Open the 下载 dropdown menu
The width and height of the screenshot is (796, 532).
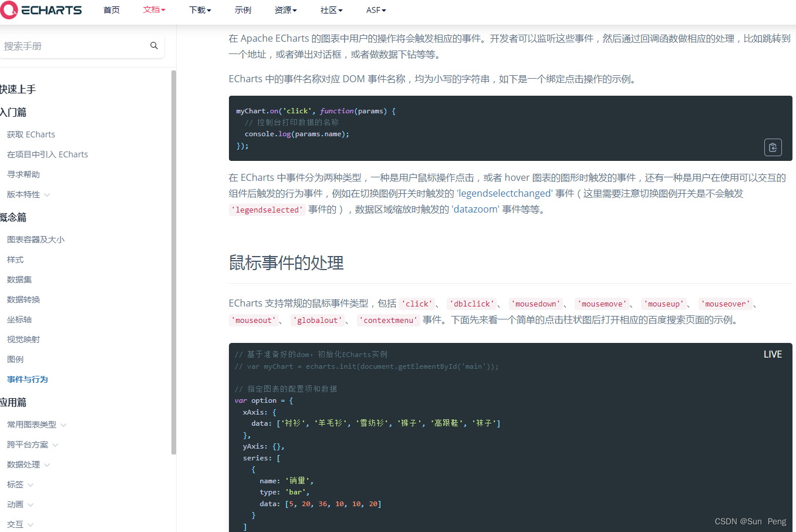click(200, 10)
